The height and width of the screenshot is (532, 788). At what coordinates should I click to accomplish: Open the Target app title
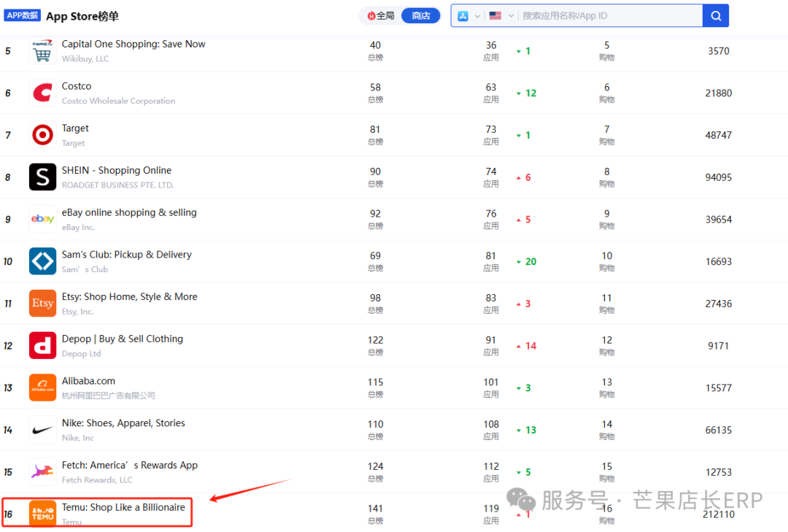[x=75, y=128]
